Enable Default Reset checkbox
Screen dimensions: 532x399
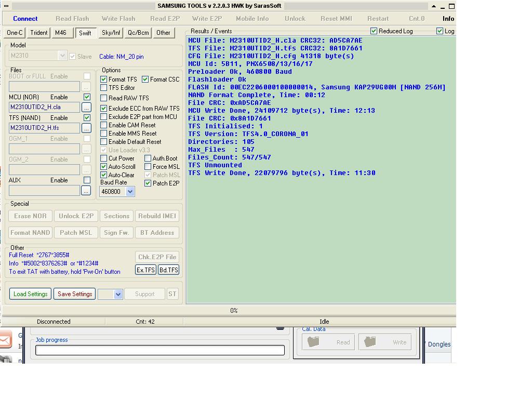104,142
